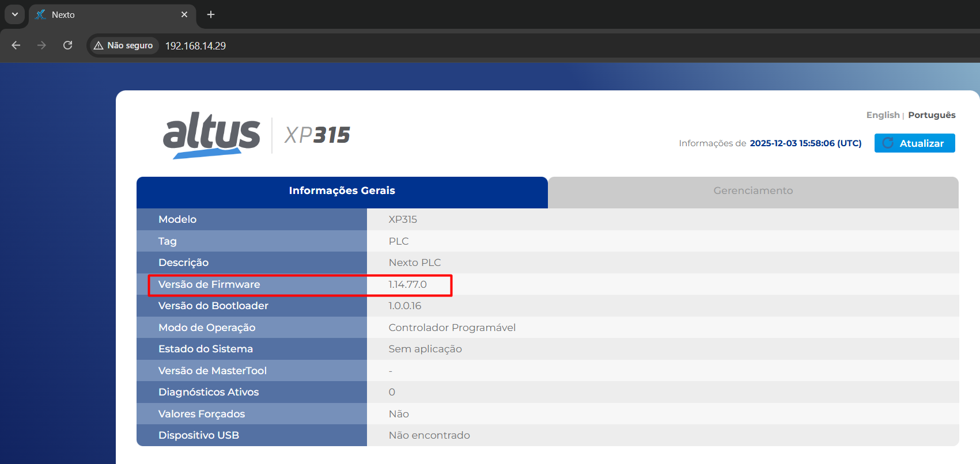Click the XP315 product logo
Viewport: 980px width, 464px height.
point(317,135)
